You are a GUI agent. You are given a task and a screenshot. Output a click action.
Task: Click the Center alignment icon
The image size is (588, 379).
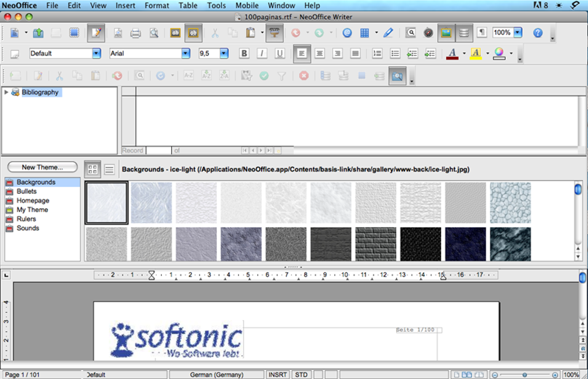point(319,54)
